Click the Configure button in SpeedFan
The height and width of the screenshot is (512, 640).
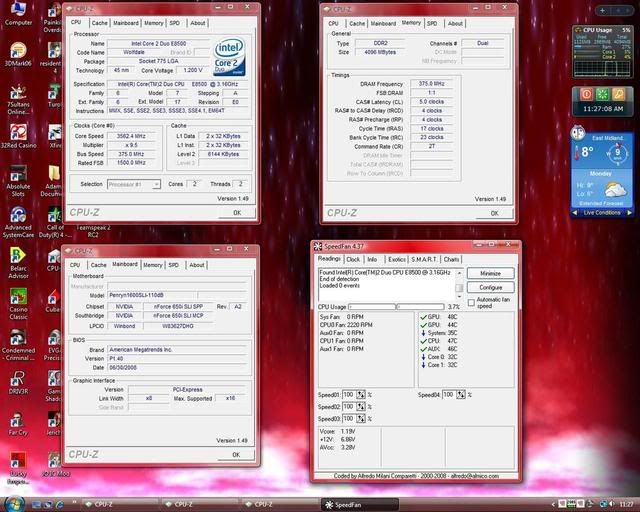coord(490,287)
